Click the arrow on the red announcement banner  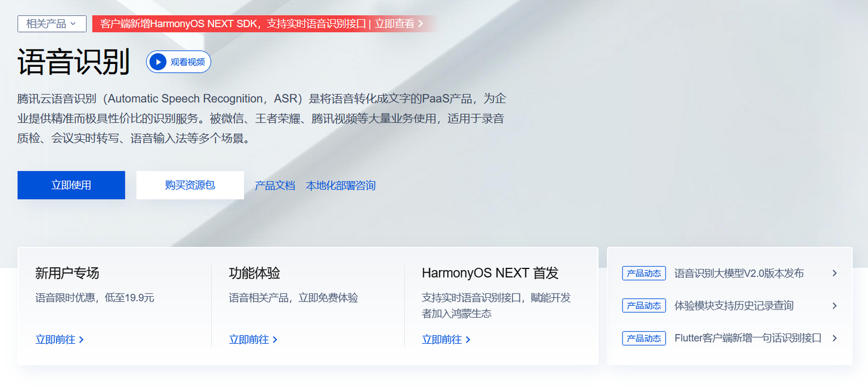click(421, 24)
